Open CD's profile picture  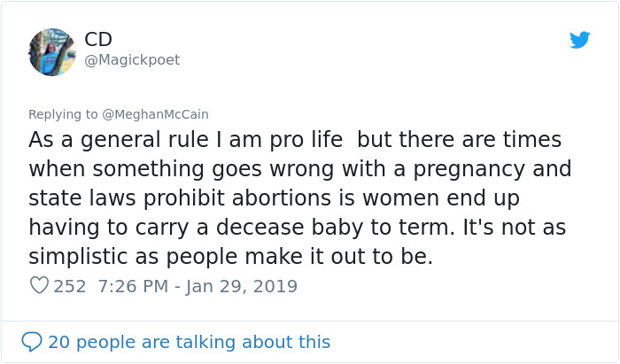tap(52, 52)
